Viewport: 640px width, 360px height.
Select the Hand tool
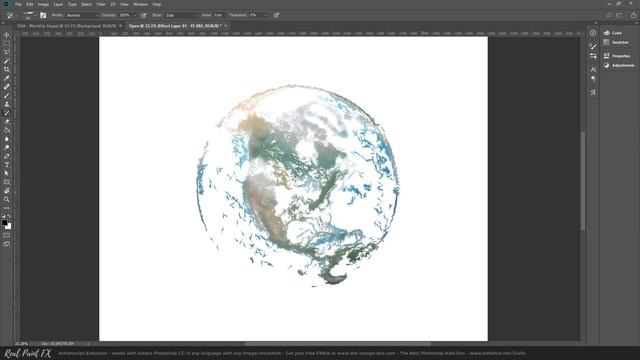[7, 191]
